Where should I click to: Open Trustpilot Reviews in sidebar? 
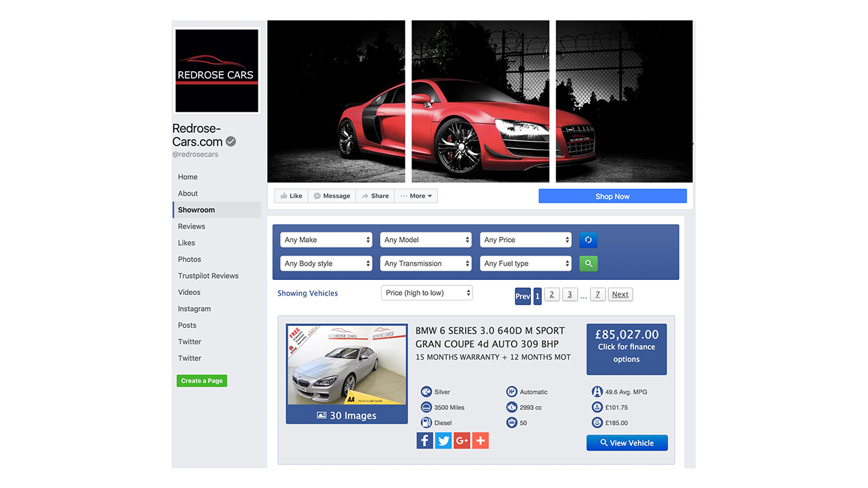(x=208, y=276)
